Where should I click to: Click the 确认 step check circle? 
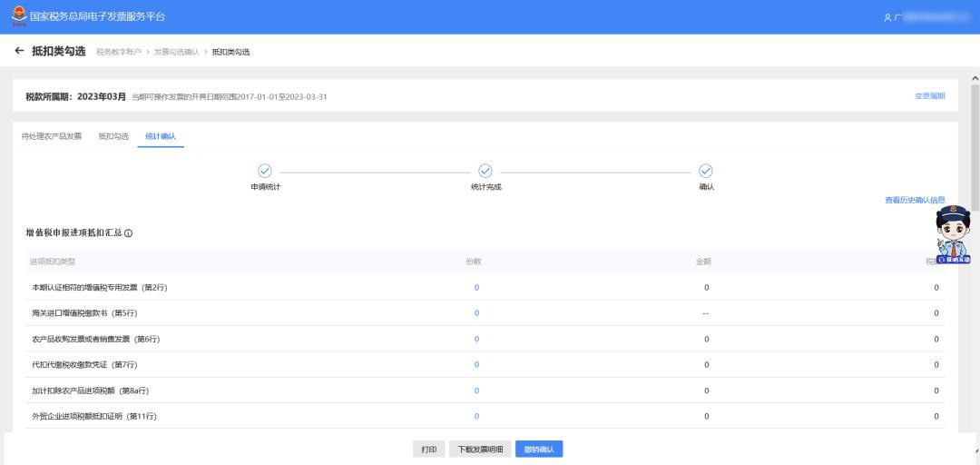(x=706, y=171)
